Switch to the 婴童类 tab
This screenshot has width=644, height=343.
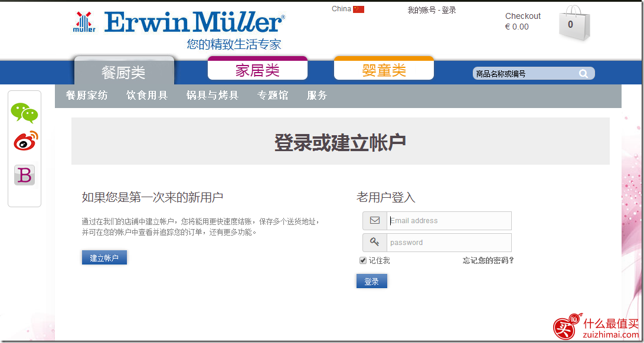pos(384,70)
